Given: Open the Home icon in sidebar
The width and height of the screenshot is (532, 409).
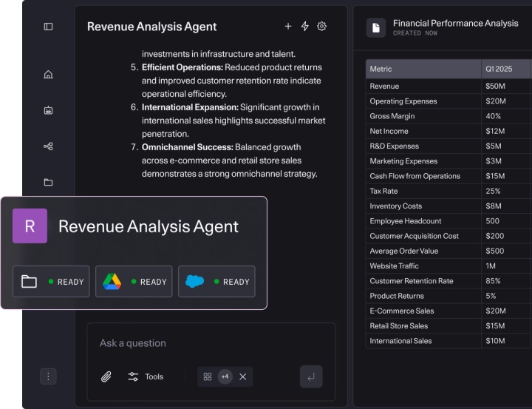Looking at the screenshot, I should point(48,75).
